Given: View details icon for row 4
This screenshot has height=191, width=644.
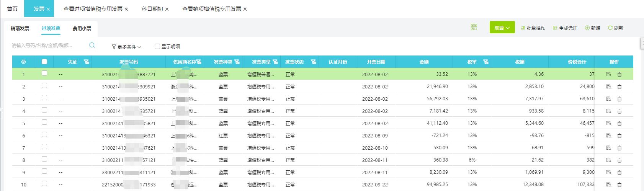Looking at the screenshot, I should pos(609,111).
